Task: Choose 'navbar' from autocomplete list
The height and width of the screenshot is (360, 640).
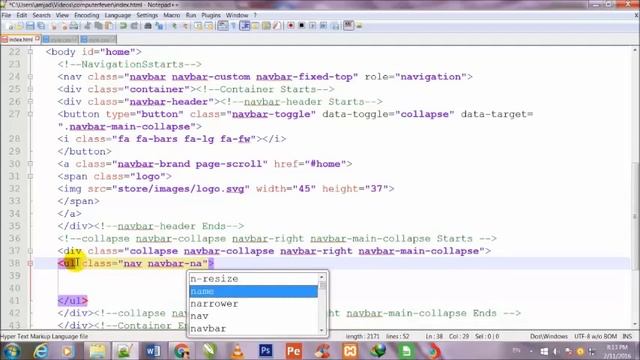Action: point(253,328)
